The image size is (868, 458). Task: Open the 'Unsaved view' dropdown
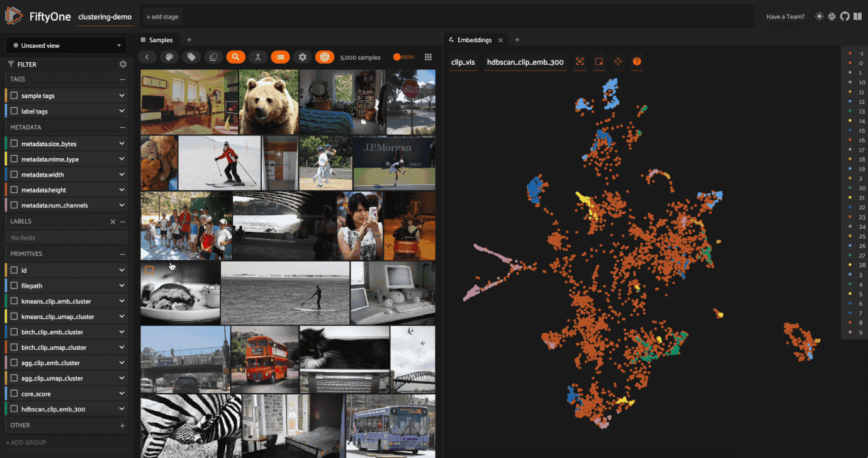click(x=66, y=45)
